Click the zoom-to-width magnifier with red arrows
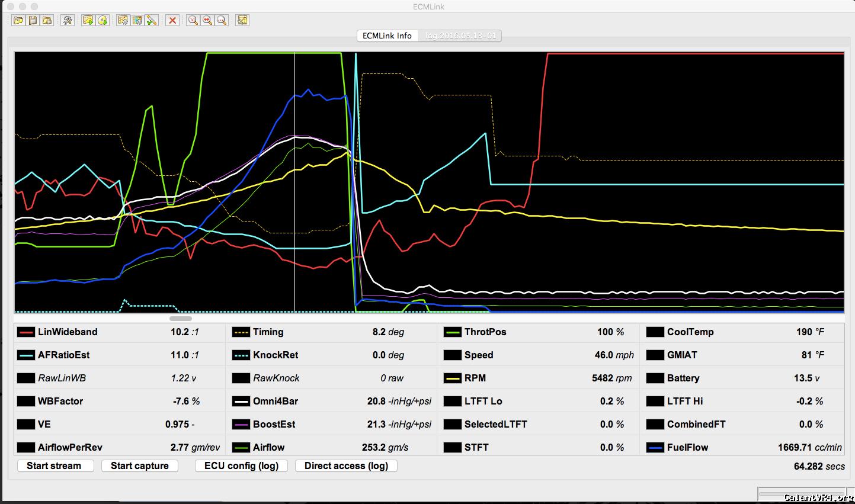Viewport: 855px width, 504px height. [x=207, y=20]
